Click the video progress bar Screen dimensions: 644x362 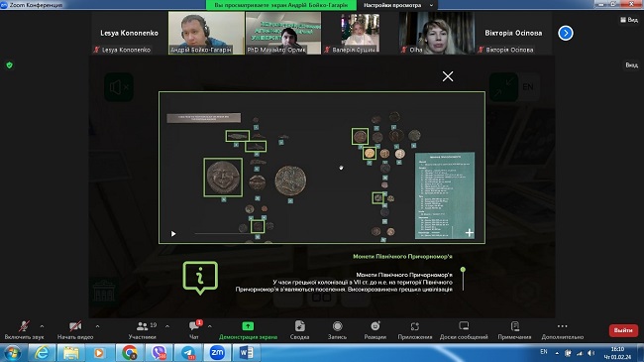pyautogui.click(x=220, y=234)
